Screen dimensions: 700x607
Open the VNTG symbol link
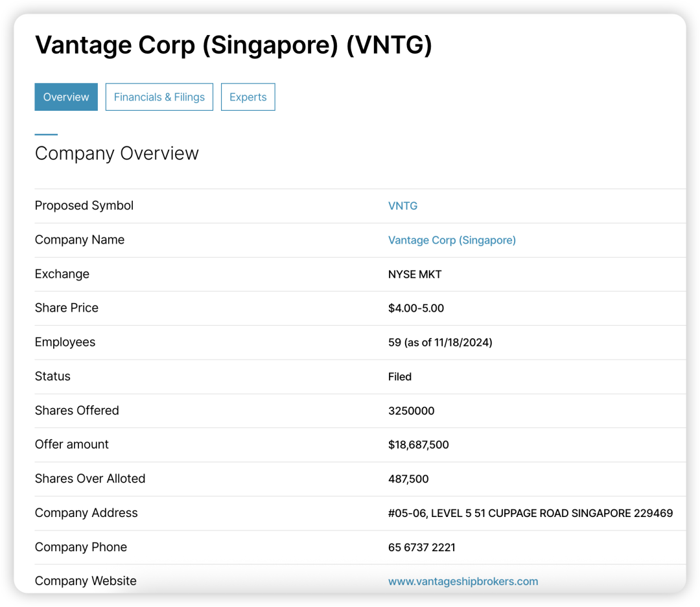(402, 206)
